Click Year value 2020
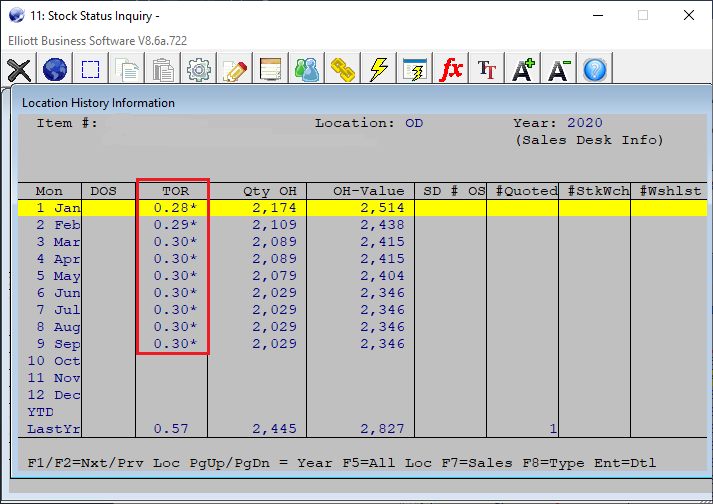 585,123
